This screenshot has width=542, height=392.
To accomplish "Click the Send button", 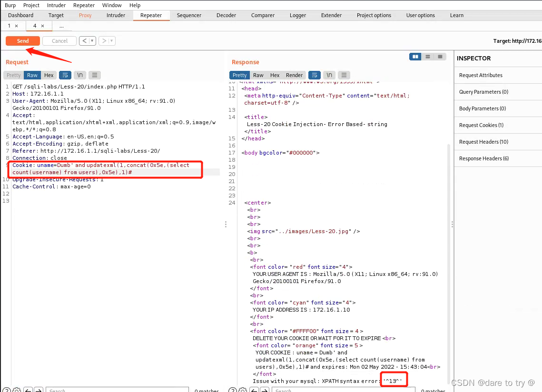I will (x=23, y=41).
